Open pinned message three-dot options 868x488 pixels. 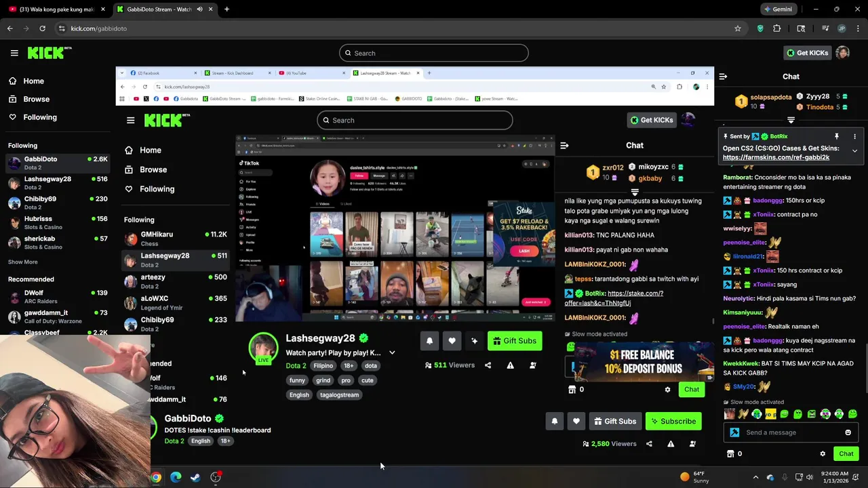(x=854, y=136)
